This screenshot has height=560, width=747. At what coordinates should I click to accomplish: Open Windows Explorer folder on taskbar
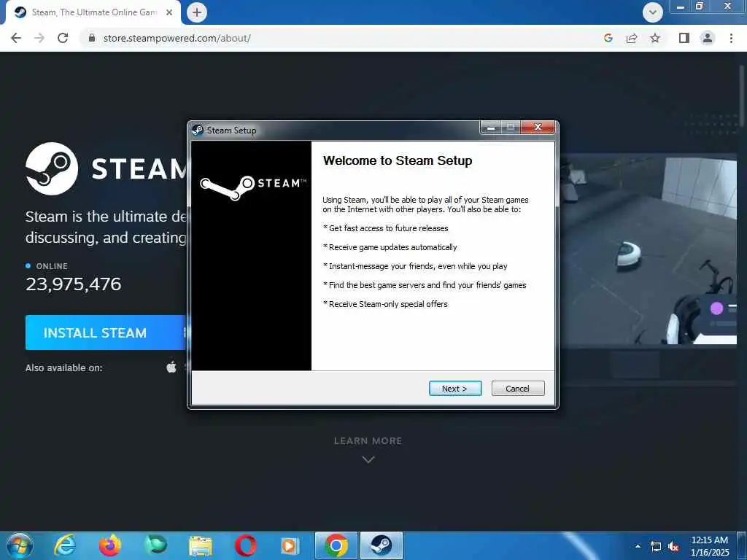(201, 545)
